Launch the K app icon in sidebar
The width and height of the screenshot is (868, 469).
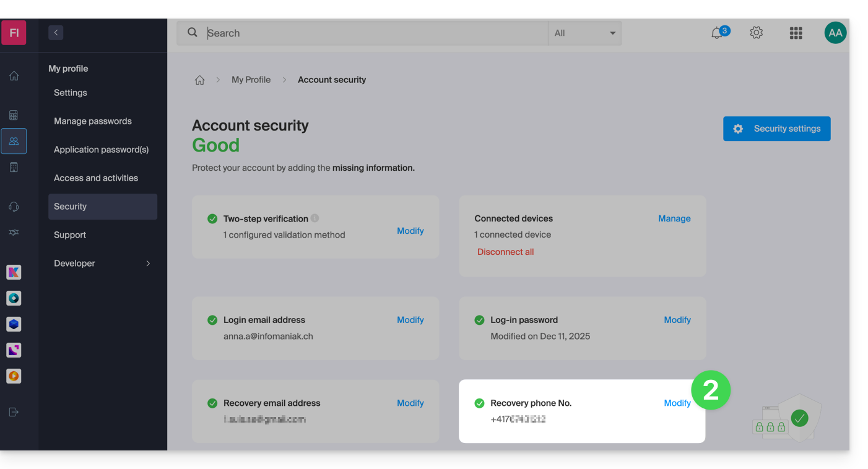(14, 272)
